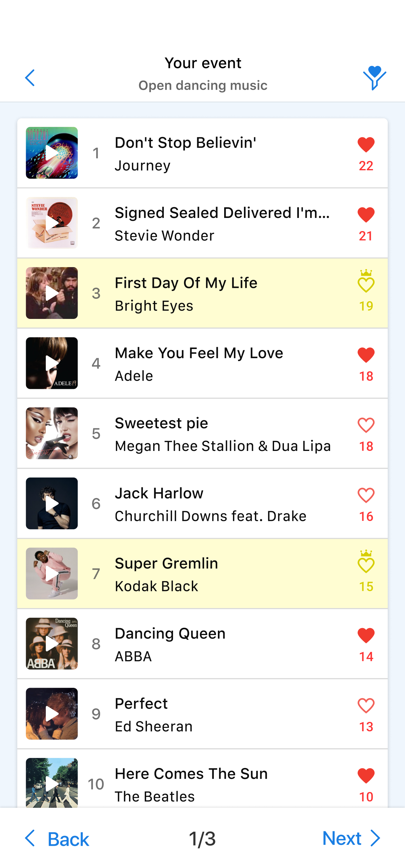Screen dimensions: 405x868
Task: Play the Sweetest pie cover thumbnail
Action: click(52, 433)
